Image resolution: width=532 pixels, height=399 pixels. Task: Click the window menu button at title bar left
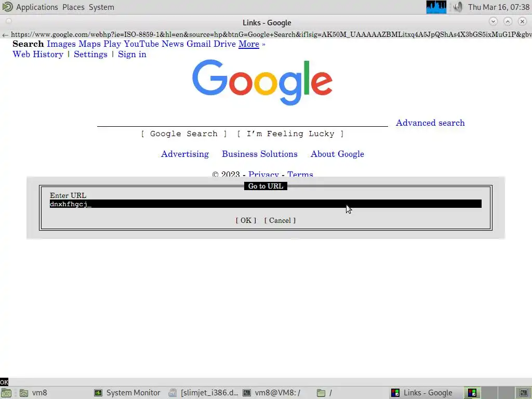click(9, 21)
